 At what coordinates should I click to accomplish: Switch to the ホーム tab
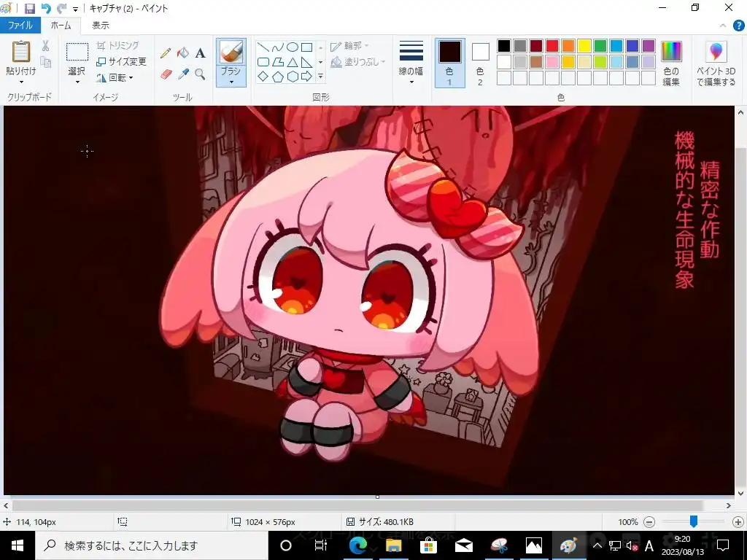coord(61,26)
